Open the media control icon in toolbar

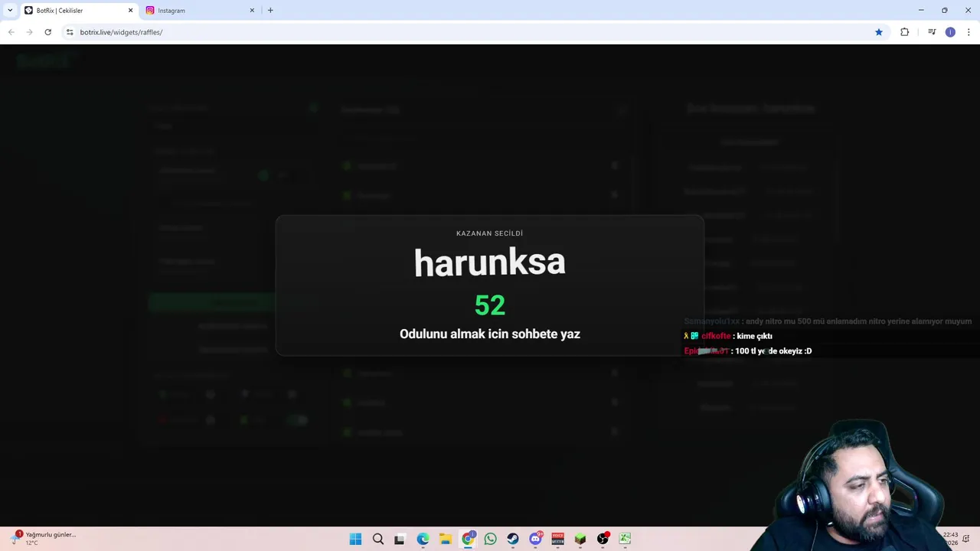click(932, 32)
